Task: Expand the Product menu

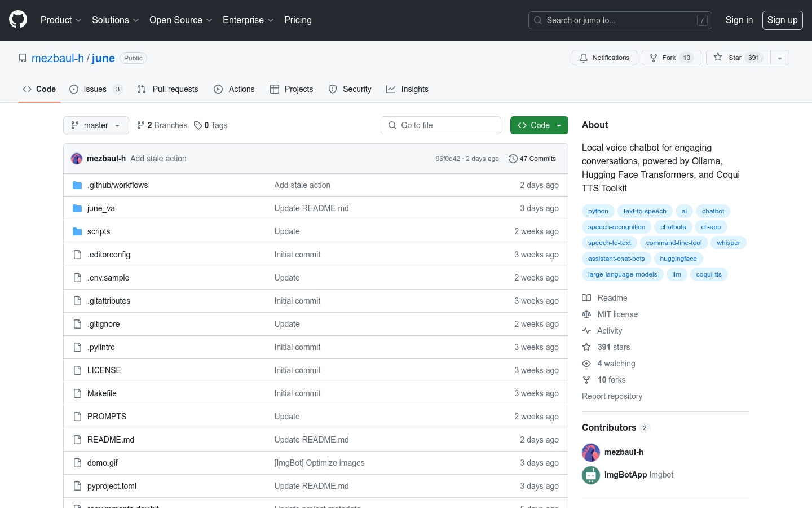Action: tap(61, 20)
